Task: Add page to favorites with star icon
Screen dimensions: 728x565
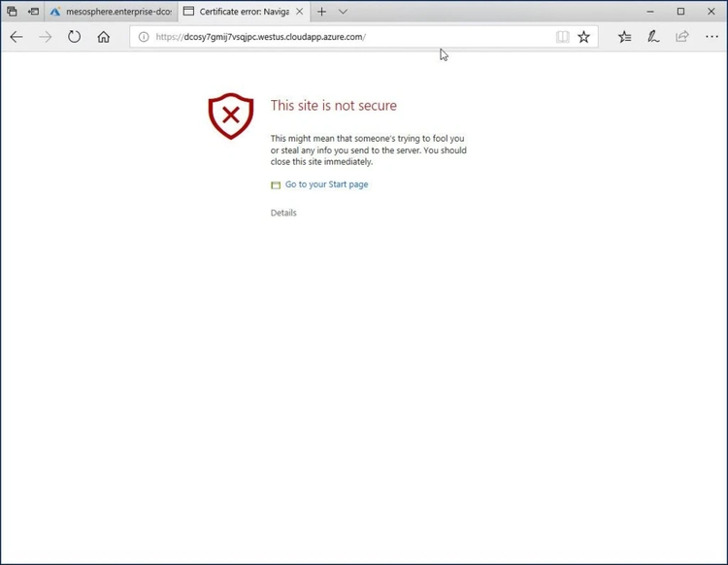Action: pos(583,37)
